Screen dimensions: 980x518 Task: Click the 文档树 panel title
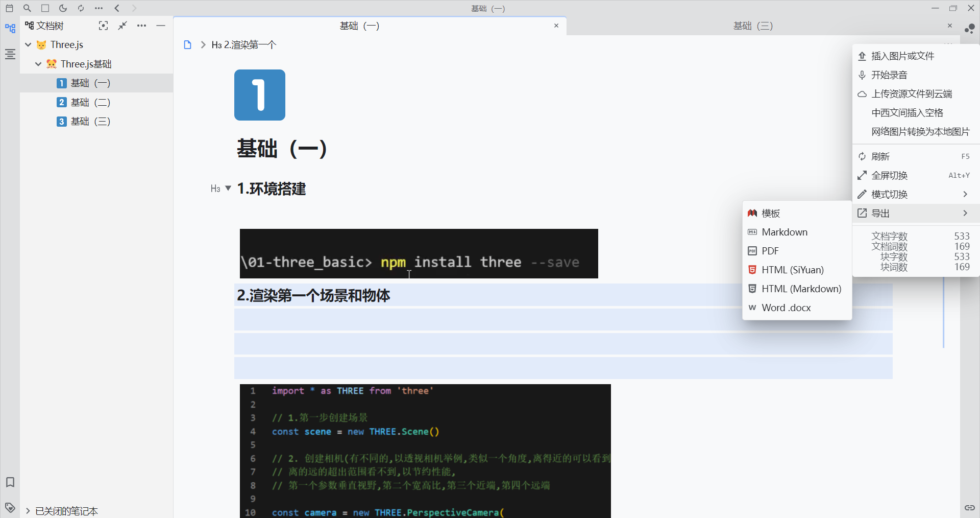50,26
